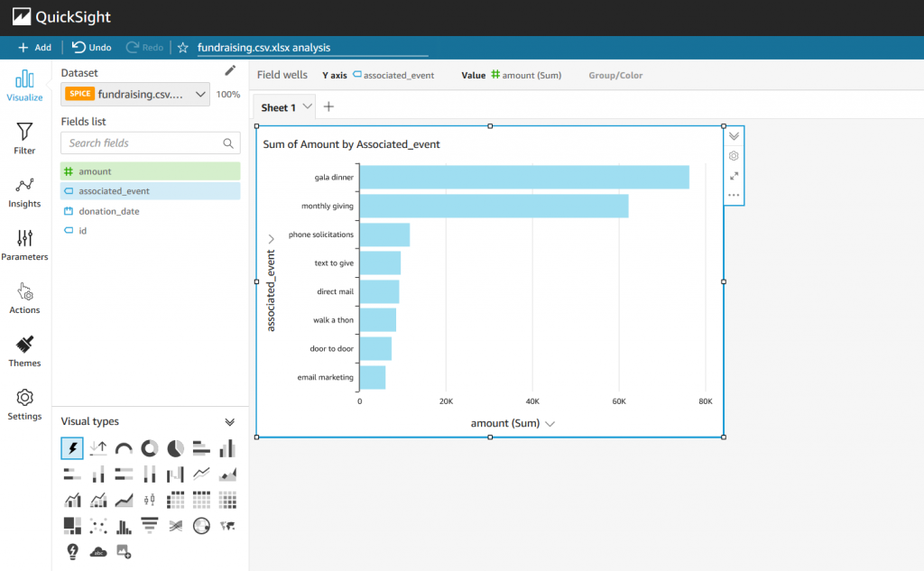Select the waterfall chart visual type

[176, 474]
